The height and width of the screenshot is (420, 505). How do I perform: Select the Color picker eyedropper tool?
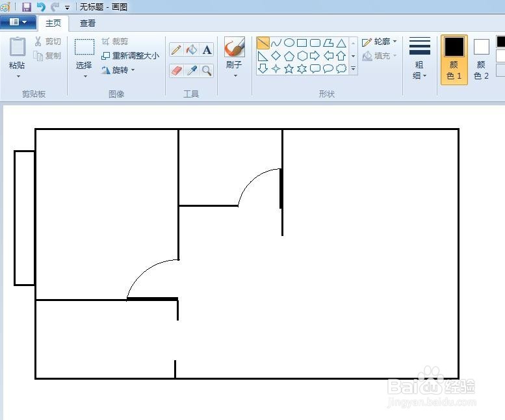(x=192, y=70)
